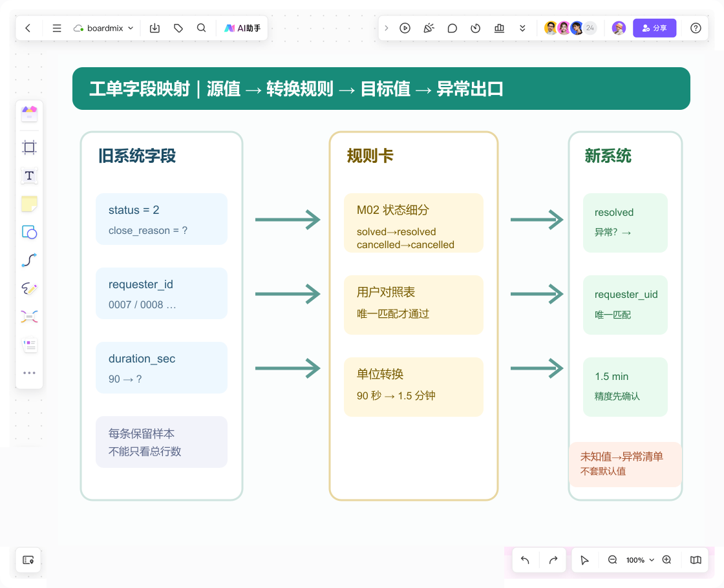Open my profile avatar
Viewport: 724px width, 588px height.
click(x=619, y=28)
